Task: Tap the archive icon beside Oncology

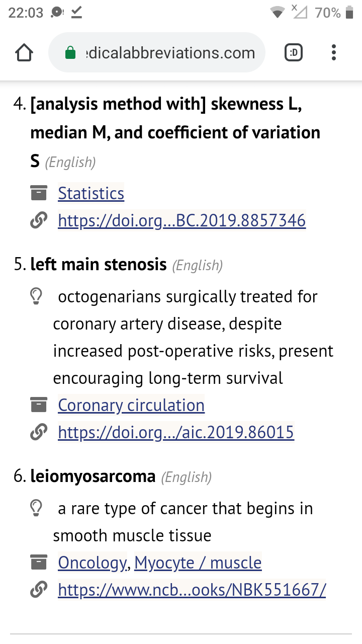Action: 38,562
